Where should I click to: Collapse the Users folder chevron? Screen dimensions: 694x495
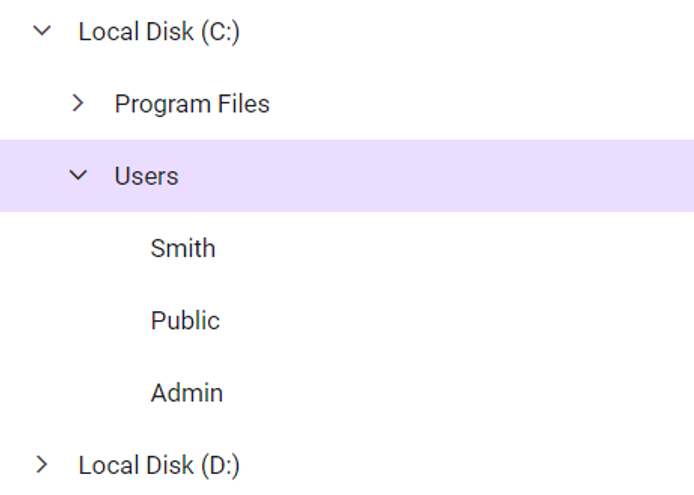[x=78, y=175]
